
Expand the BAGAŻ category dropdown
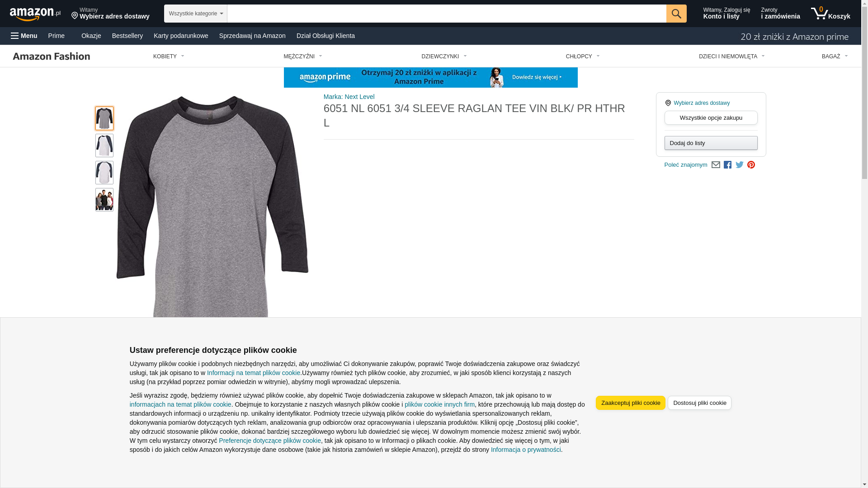(835, 56)
